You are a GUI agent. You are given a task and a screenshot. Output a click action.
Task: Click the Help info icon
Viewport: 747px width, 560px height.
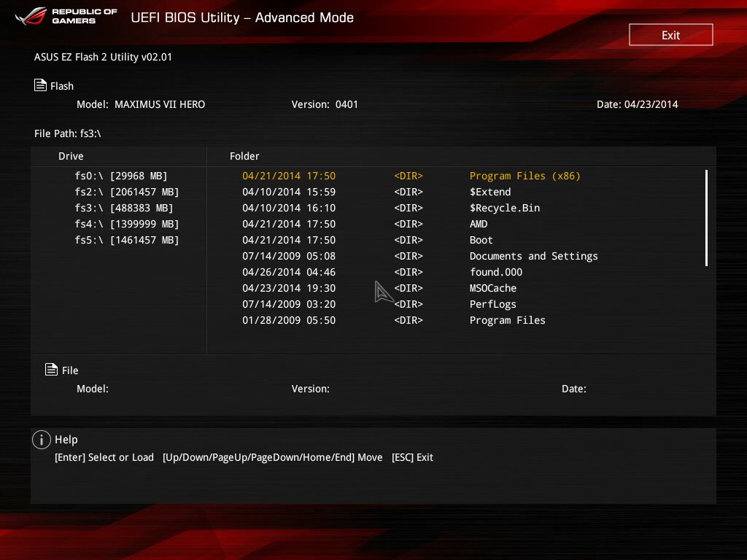[42, 439]
